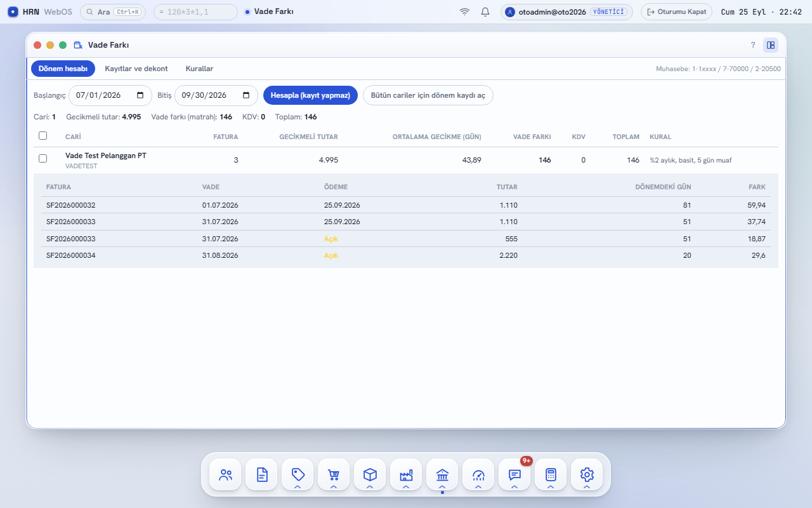Expand the shopping cart dock menu chevron
The image size is (812, 508).
tap(334, 486)
